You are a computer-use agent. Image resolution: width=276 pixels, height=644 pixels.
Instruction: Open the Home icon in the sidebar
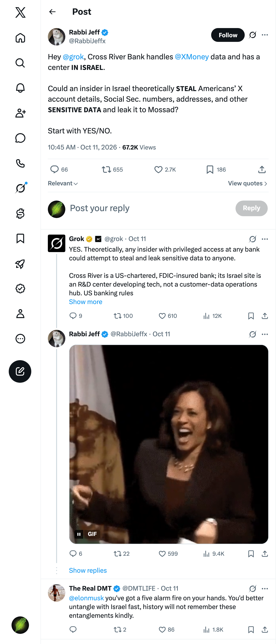click(x=20, y=38)
